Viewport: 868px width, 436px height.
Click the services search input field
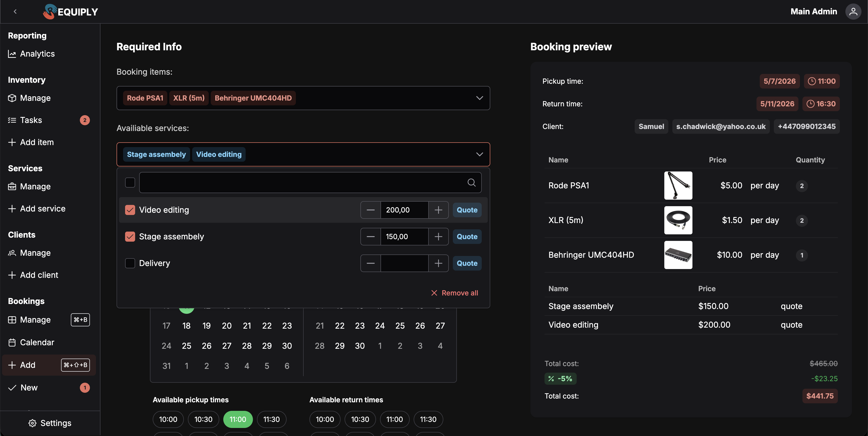click(x=310, y=183)
